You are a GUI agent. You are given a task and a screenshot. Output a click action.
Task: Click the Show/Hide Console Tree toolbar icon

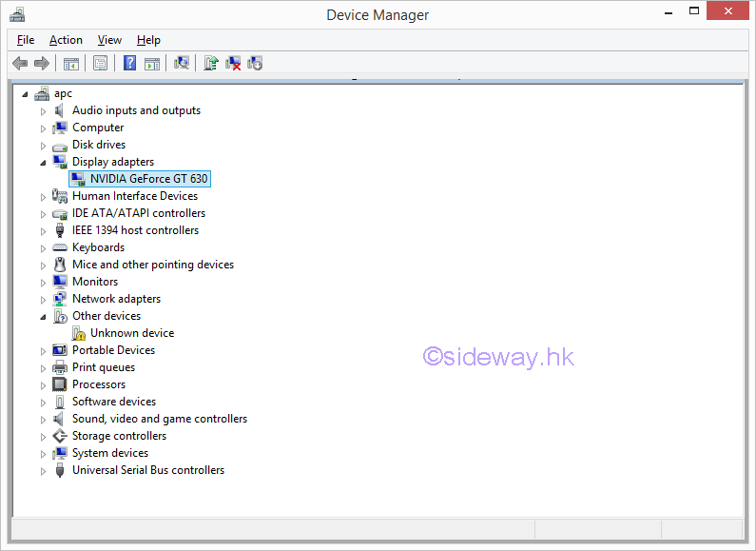point(70,64)
